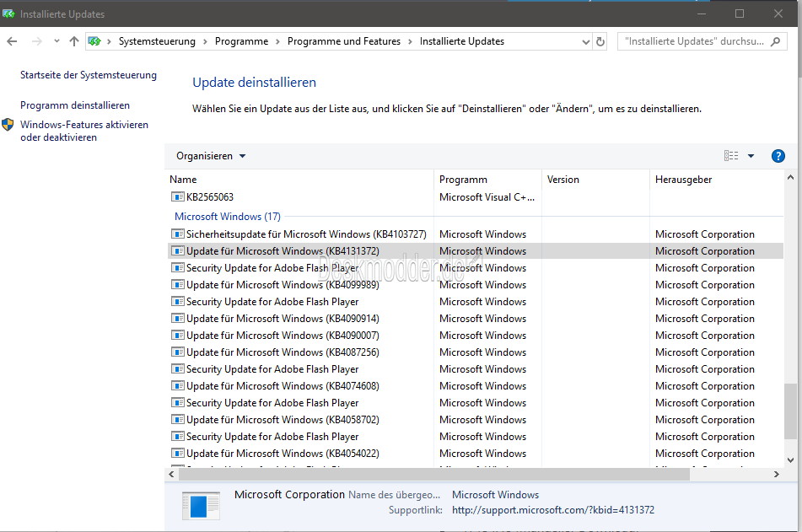802x532 pixels.
Task: Refresh the Installierte Updates list
Action: tap(600, 41)
